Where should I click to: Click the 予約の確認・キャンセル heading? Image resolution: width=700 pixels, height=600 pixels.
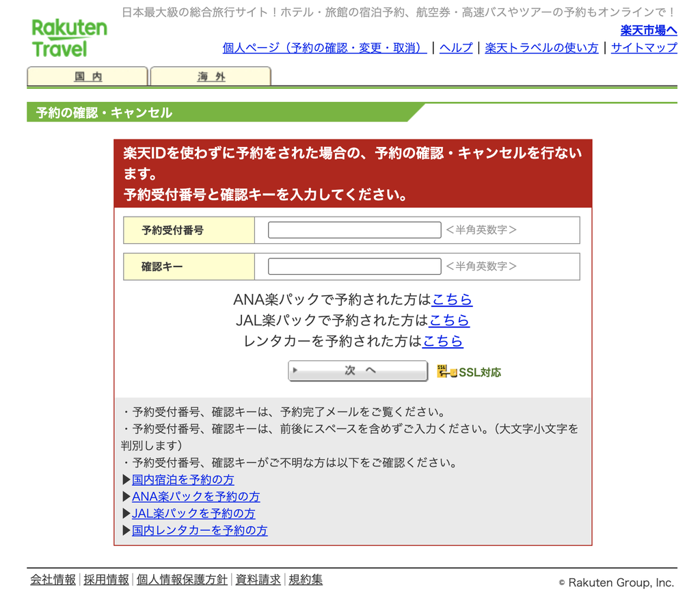(104, 113)
